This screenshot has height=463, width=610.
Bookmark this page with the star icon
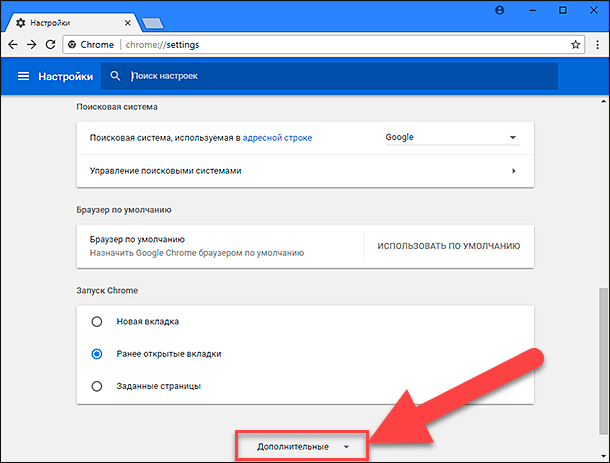pos(575,45)
